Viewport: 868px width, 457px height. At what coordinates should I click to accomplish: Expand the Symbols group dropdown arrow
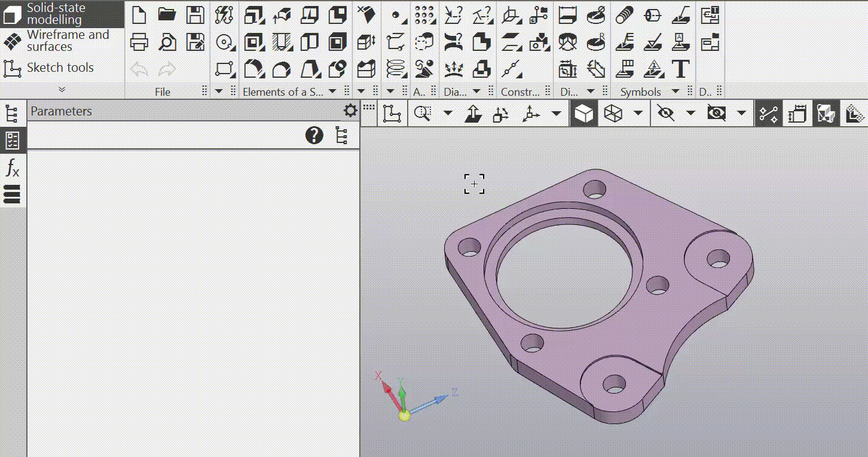676,92
